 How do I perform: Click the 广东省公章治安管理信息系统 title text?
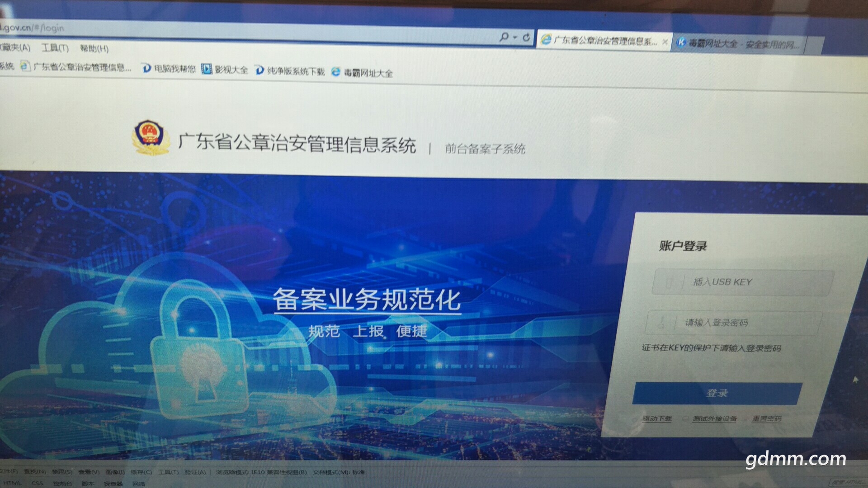click(x=297, y=144)
